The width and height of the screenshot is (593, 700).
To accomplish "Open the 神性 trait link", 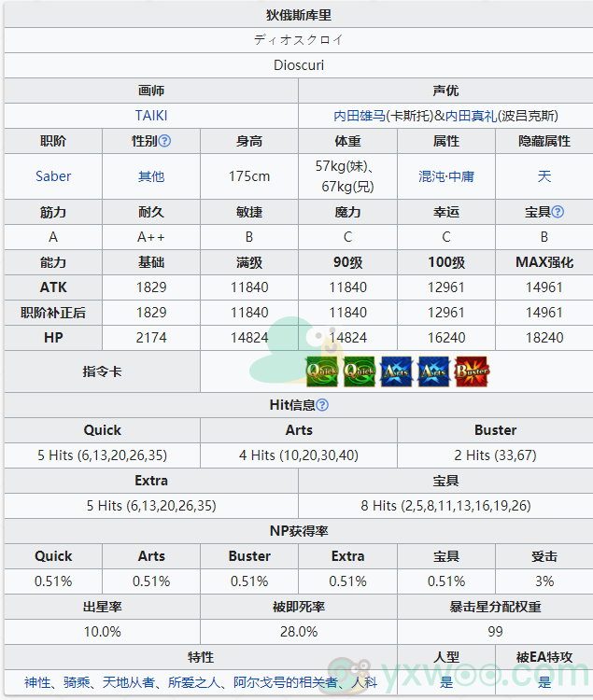I will (37, 682).
